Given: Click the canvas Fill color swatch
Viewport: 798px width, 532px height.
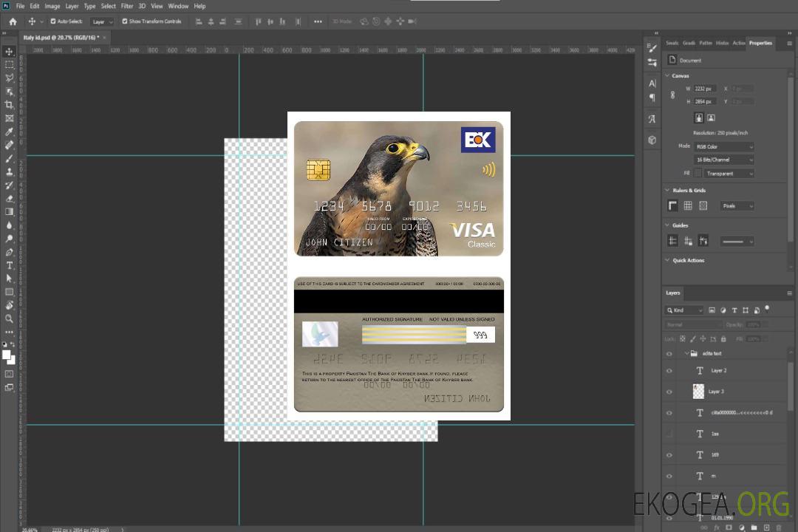Looking at the screenshot, I should coord(698,174).
